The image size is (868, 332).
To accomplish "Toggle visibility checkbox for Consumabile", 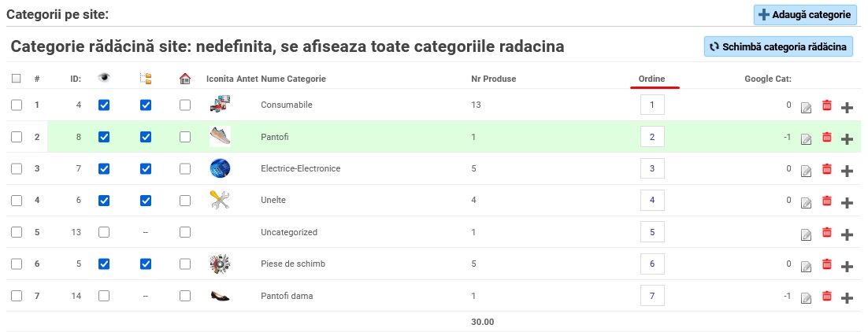I will coord(104,105).
